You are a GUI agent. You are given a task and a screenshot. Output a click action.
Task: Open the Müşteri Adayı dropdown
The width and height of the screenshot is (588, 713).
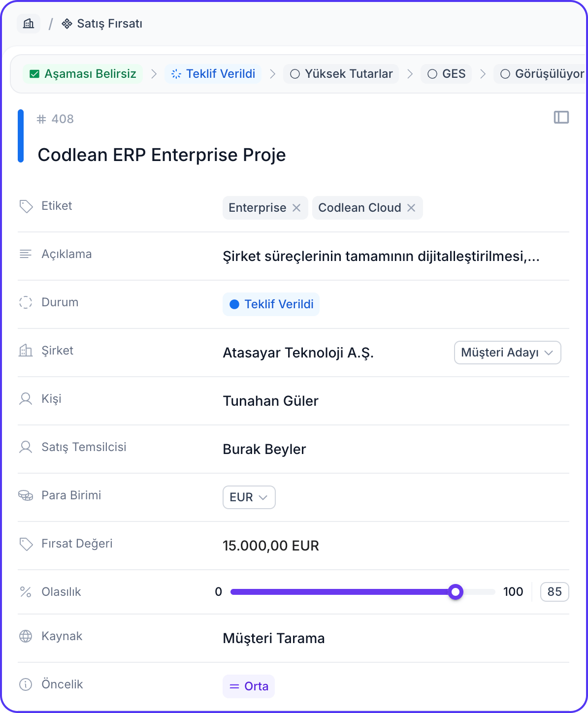coord(507,353)
